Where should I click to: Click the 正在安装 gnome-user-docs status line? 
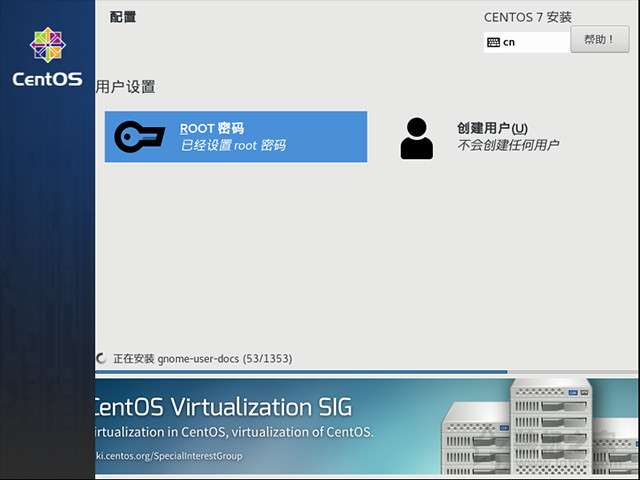[202, 359]
